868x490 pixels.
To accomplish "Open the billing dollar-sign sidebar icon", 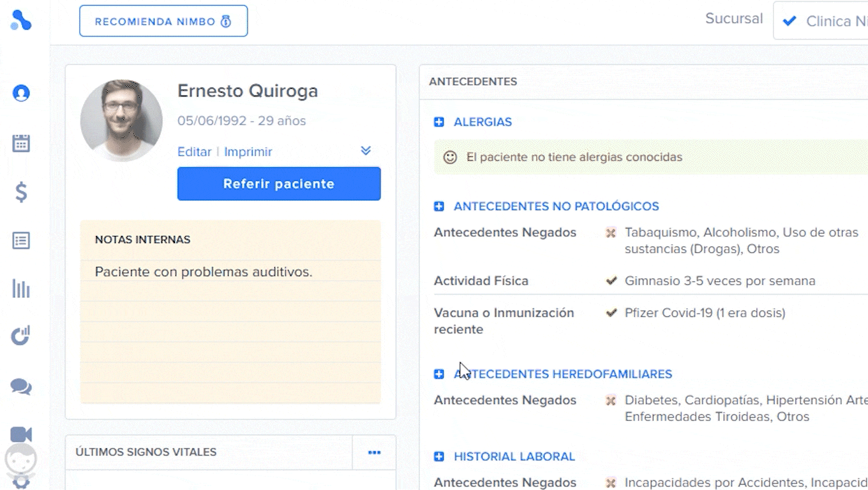I will pos(21,192).
